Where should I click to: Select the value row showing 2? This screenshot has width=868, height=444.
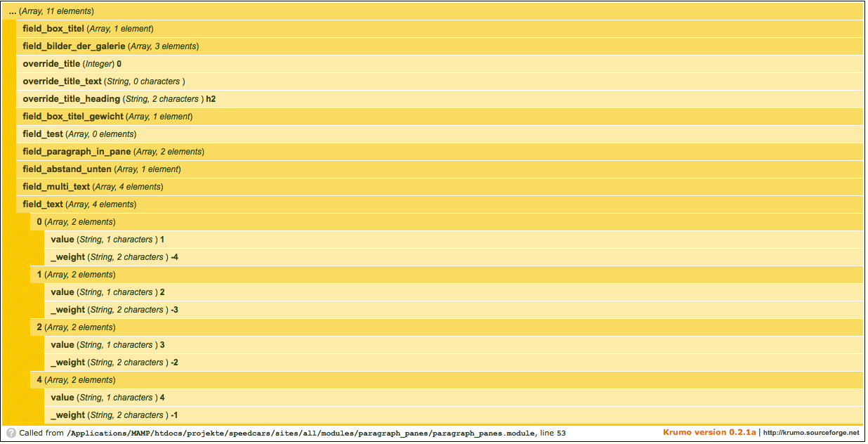(x=454, y=292)
